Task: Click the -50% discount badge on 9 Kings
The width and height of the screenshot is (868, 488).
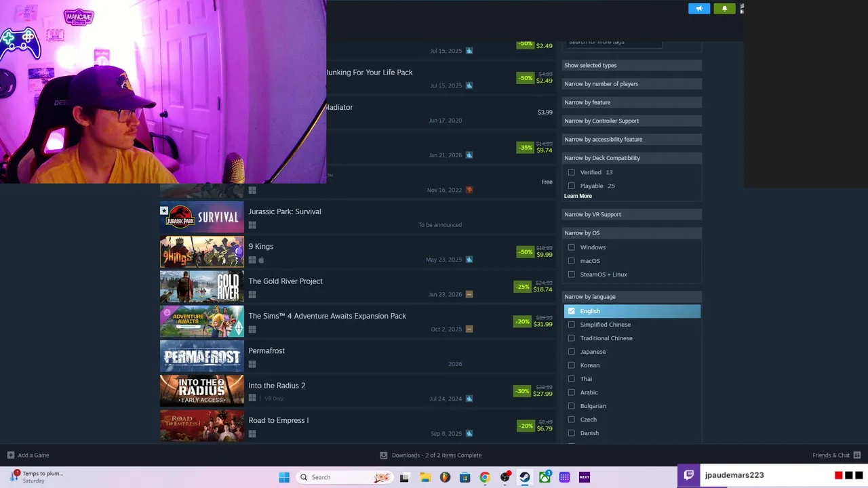Action: coord(525,251)
